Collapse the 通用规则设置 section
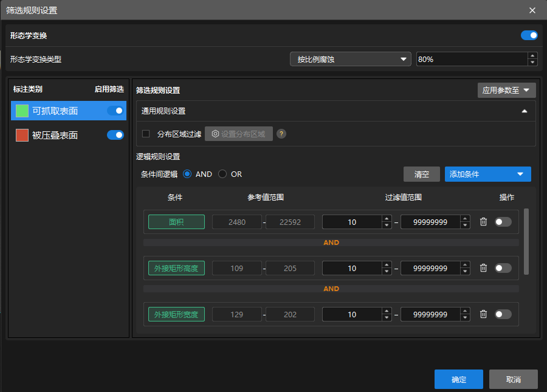The height and width of the screenshot is (392, 547). pos(525,111)
